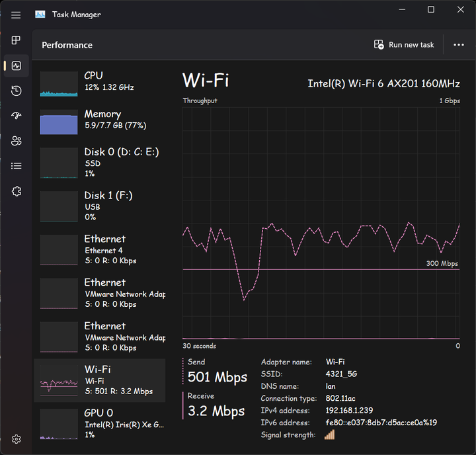This screenshot has height=455, width=476.
Task: Select Disk 0 (D: C: E:) entry
Action: click(100, 163)
